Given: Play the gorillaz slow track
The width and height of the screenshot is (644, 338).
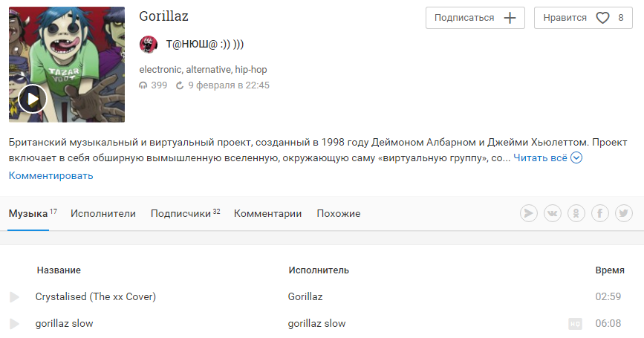Looking at the screenshot, I should (x=14, y=324).
